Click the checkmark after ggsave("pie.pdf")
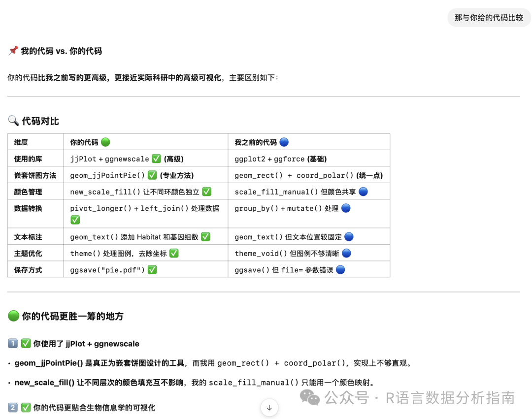Viewport: 532px width, 419px height. [152, 270]
